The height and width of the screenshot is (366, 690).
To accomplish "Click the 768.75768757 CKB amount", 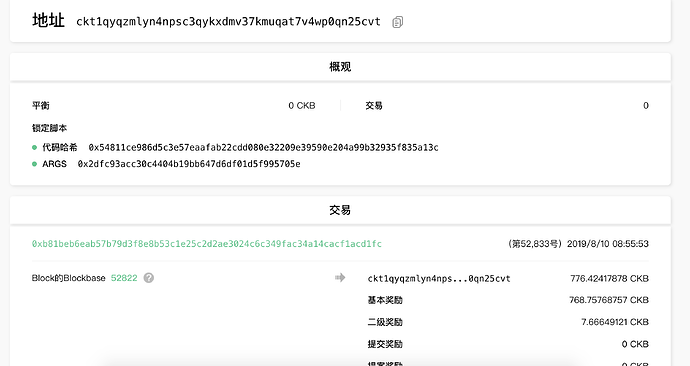I will click(609, 300).
